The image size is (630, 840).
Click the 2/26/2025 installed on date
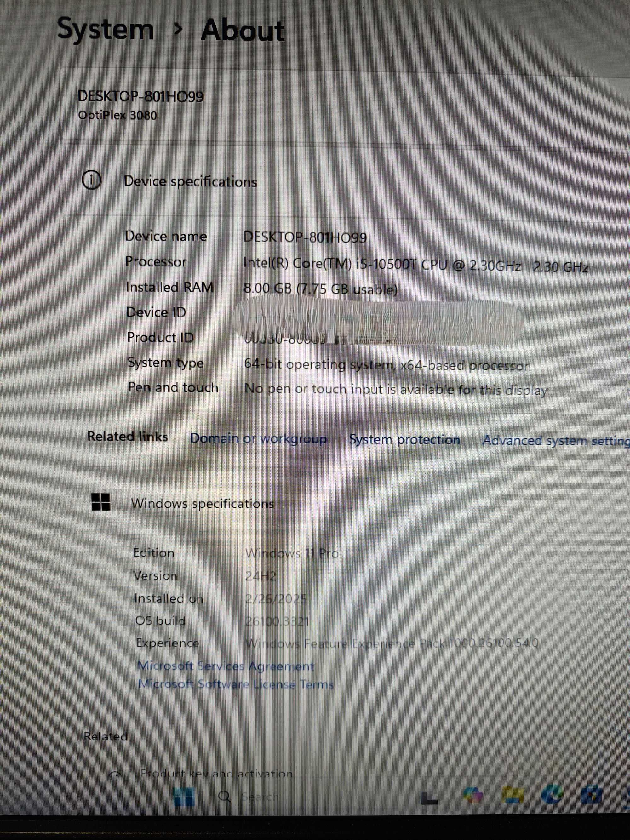[276, 599]
